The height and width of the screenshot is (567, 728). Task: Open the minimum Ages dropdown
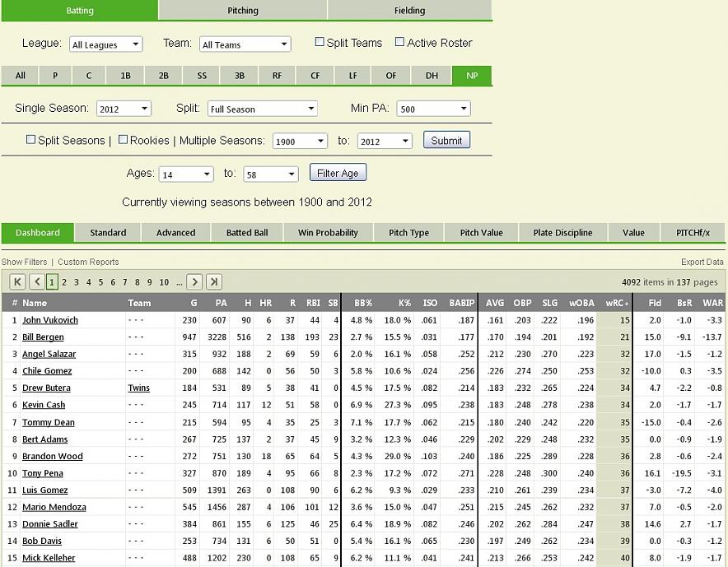(186, 174)
